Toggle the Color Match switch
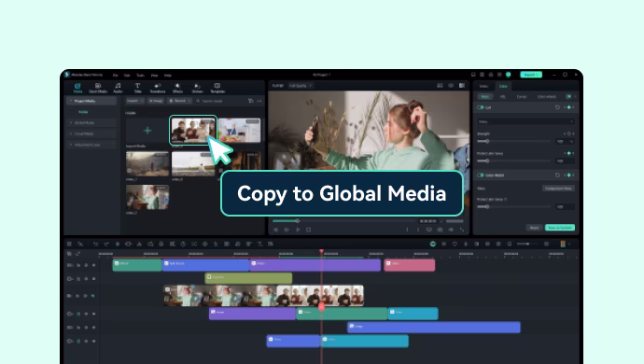 [x=480, y=175]
